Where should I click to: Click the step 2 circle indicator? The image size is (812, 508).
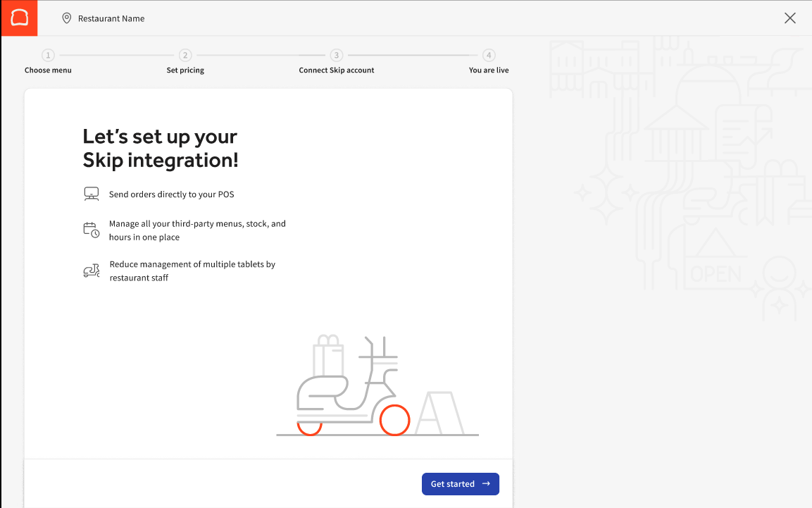click(x=185, y=55)
